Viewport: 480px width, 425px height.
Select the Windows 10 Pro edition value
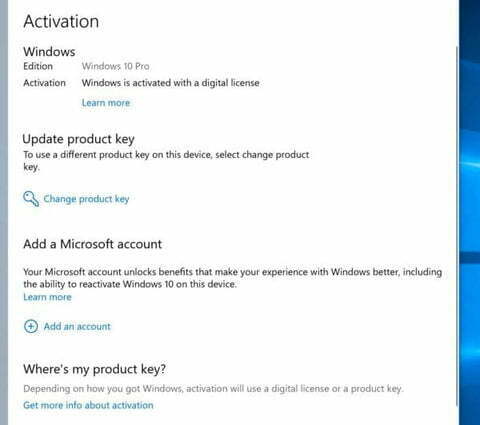(116, 66)
